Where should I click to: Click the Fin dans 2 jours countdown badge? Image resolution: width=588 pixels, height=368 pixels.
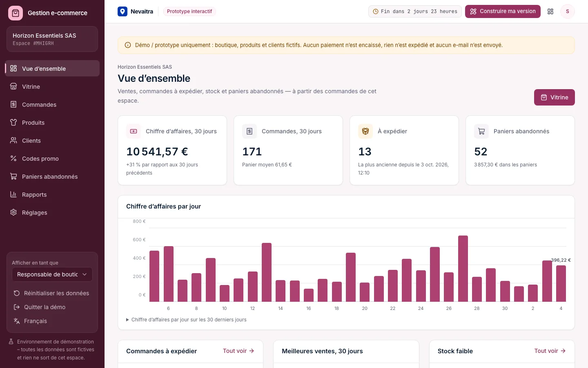coord(415,11)
